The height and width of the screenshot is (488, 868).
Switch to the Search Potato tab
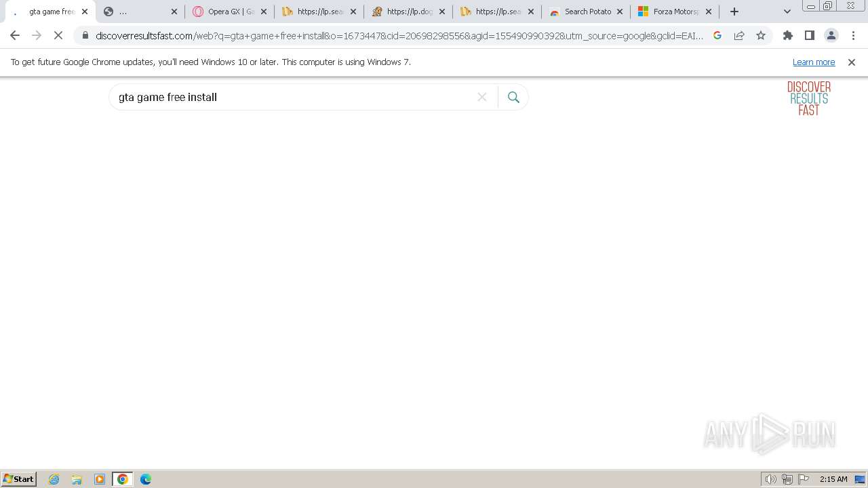tap(586, 12)
